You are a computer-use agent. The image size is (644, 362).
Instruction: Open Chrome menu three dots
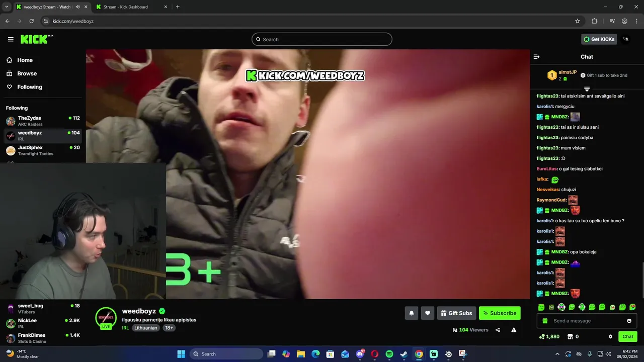click(636, 21)
